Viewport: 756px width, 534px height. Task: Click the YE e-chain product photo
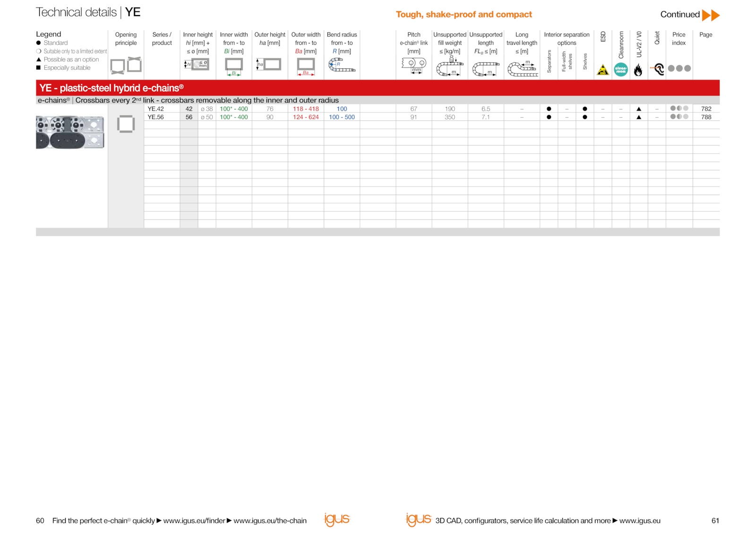coord(70,132)
